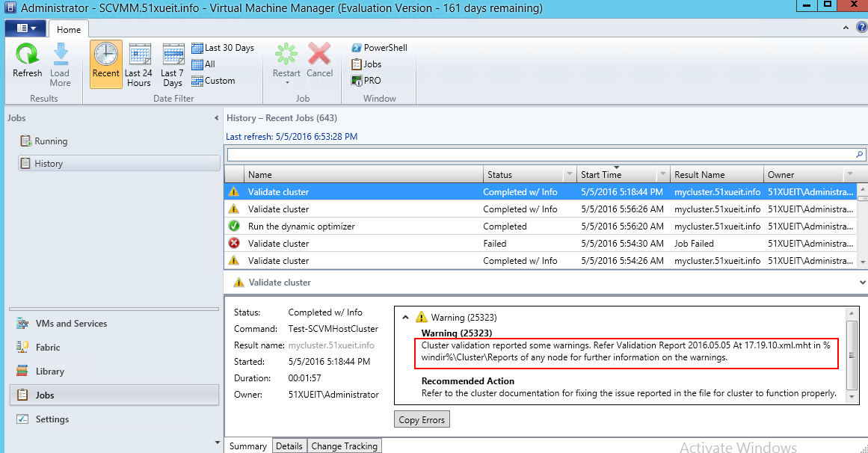The height and width of the screenshot is (453, 868).
Task: Select Validate cluster job at 5:56:26 AM
Action: tap(541, 209)
